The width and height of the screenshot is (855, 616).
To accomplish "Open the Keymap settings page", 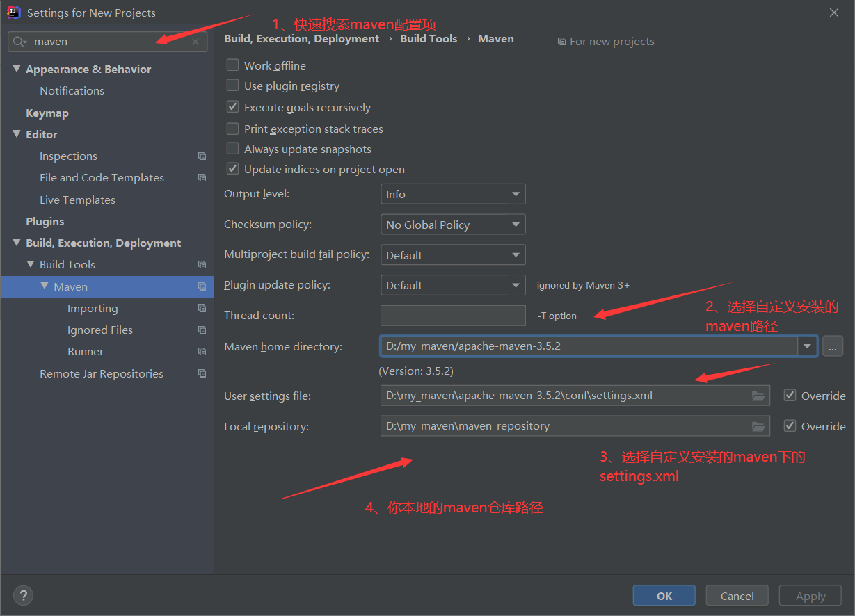I will point(47,113).
